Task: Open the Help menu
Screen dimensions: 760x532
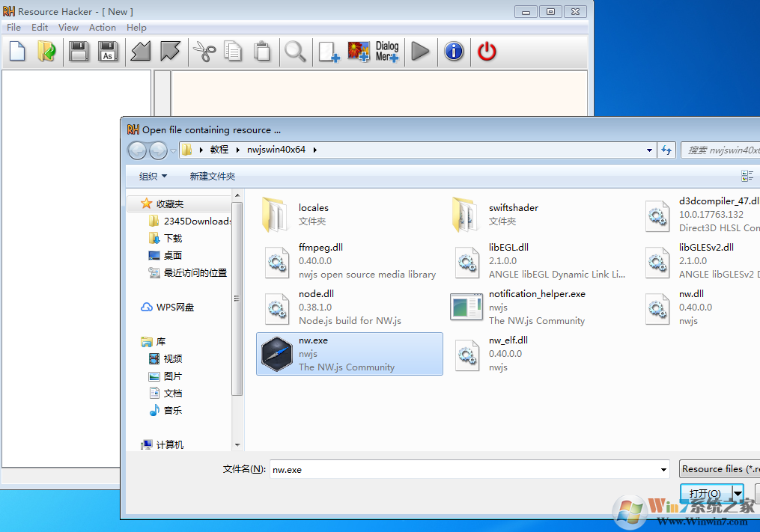Action: tap(136, 27)
